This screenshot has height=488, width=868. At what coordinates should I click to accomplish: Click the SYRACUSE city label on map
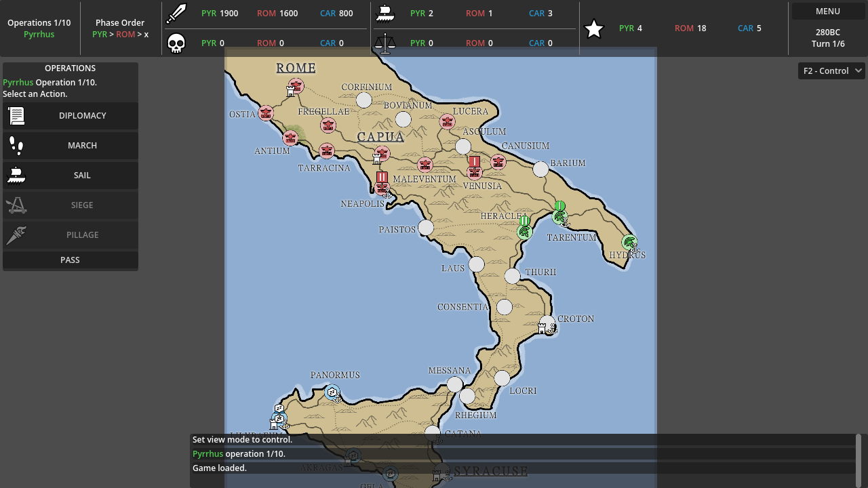click(x=491, y=471)
